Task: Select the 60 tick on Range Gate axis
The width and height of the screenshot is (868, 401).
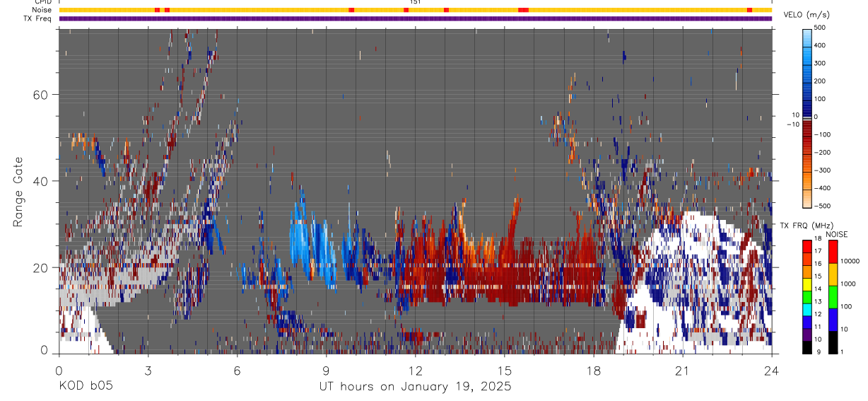Action: [40, 95]
